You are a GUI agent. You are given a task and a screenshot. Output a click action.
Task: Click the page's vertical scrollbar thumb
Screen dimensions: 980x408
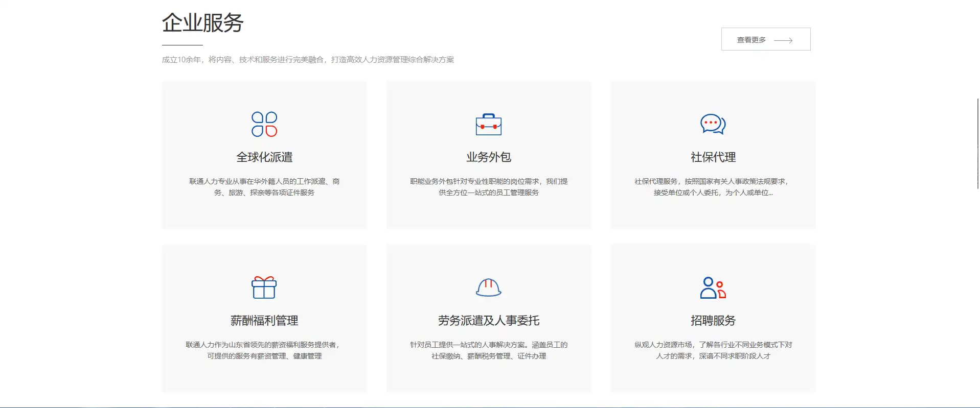click(x=977, y=144)
